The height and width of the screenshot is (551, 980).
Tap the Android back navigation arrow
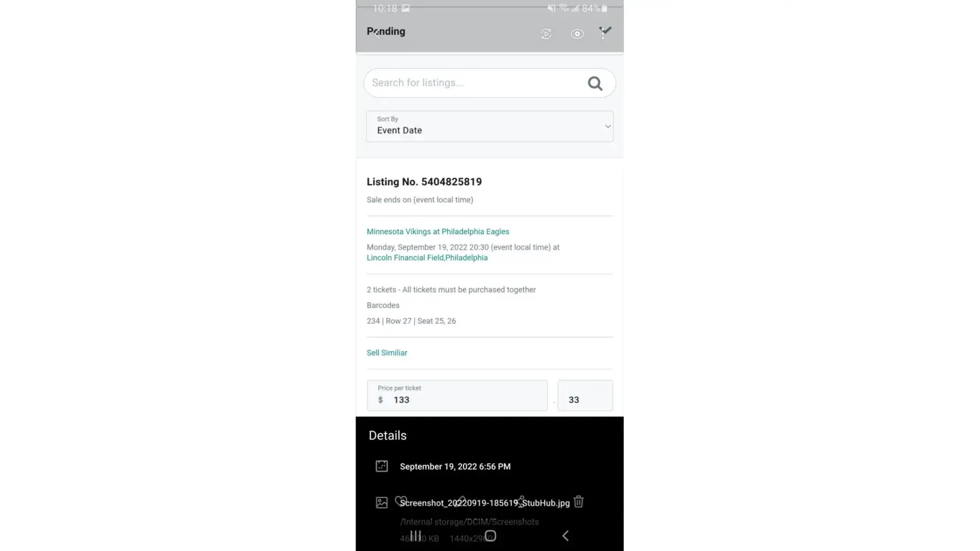(565, 536)
